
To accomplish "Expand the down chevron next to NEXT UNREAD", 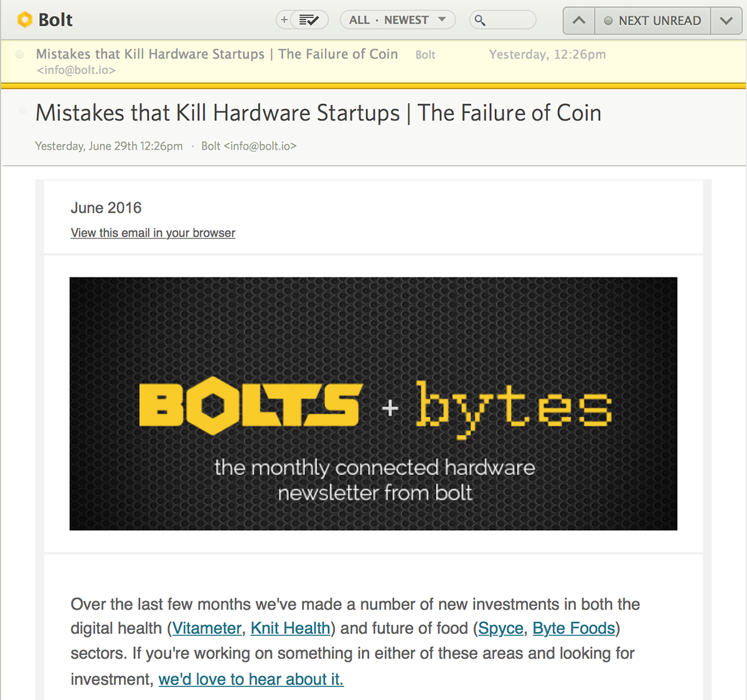I will point(726,20).
